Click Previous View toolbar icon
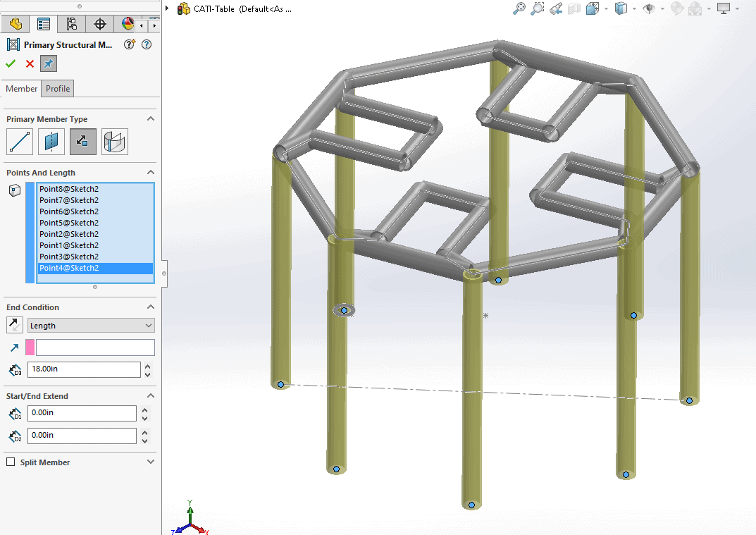This screenshot has width=756, height=535. click(555, 8)
